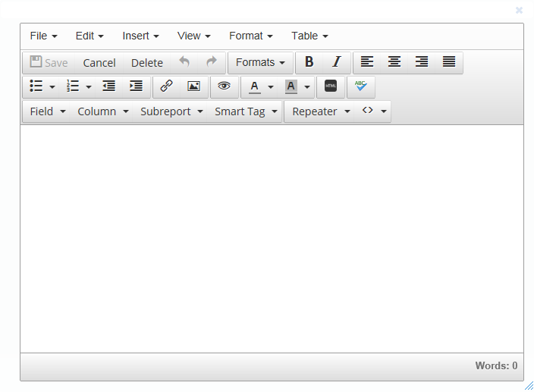The width and height of the screenshot is (534, 392).
Task: Toggle the preview eye icon
Action: point(224,86)
